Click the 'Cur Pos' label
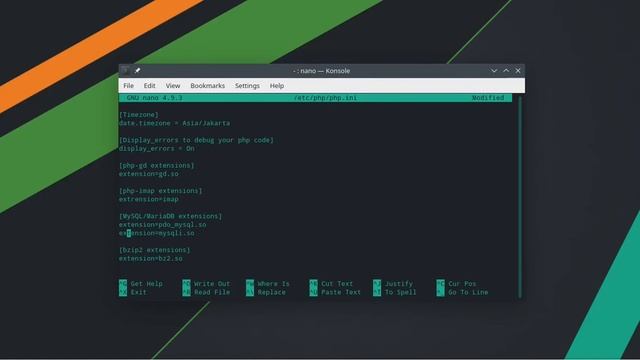640x360 pixels. coord(462,284)
